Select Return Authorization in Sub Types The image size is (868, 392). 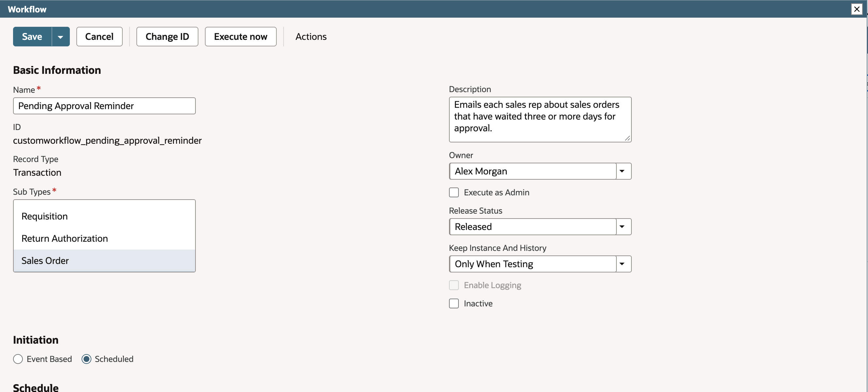click(104, 238)
